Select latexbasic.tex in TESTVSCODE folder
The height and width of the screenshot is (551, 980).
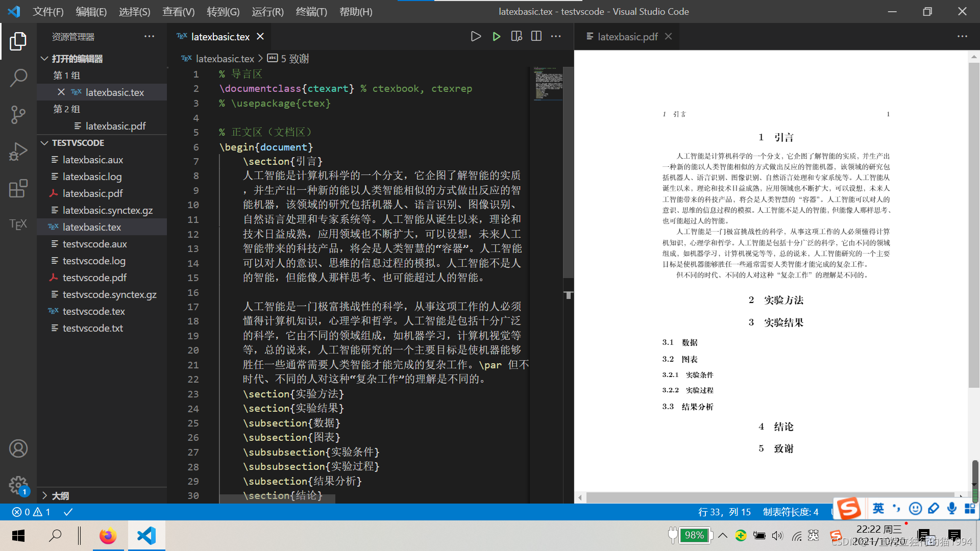click(x=92, y=227)
